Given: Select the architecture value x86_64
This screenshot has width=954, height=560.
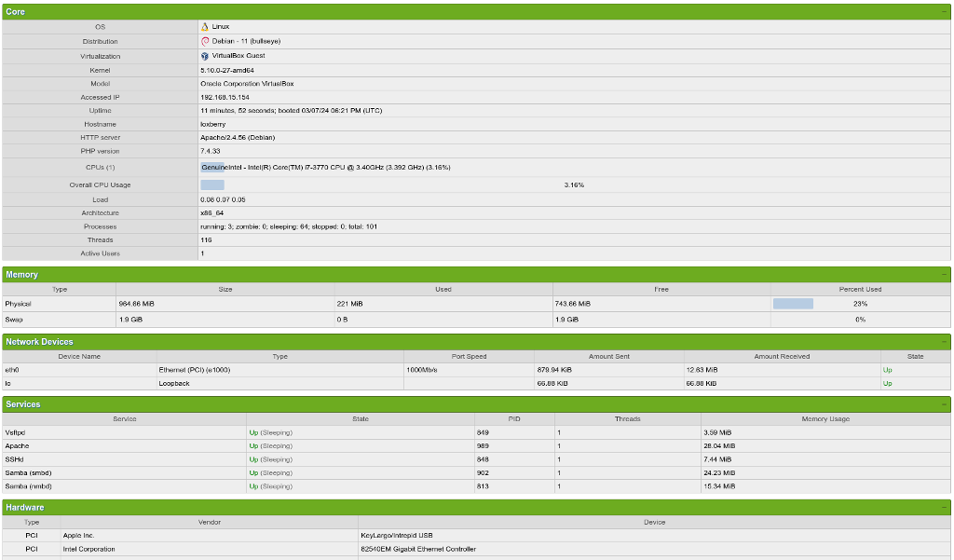Looking at the screenshot, I should [211, 213].
